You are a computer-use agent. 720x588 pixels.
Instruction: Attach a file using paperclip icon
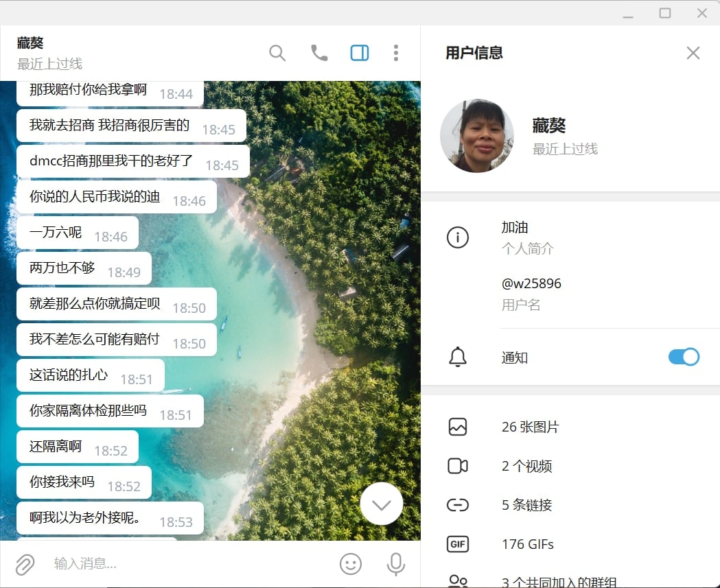(25, 564)
